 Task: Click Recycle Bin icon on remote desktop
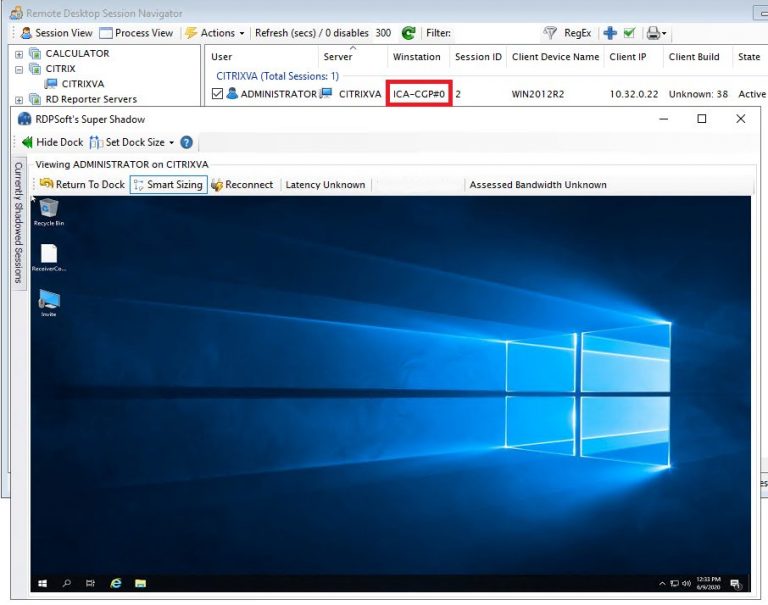49,212
